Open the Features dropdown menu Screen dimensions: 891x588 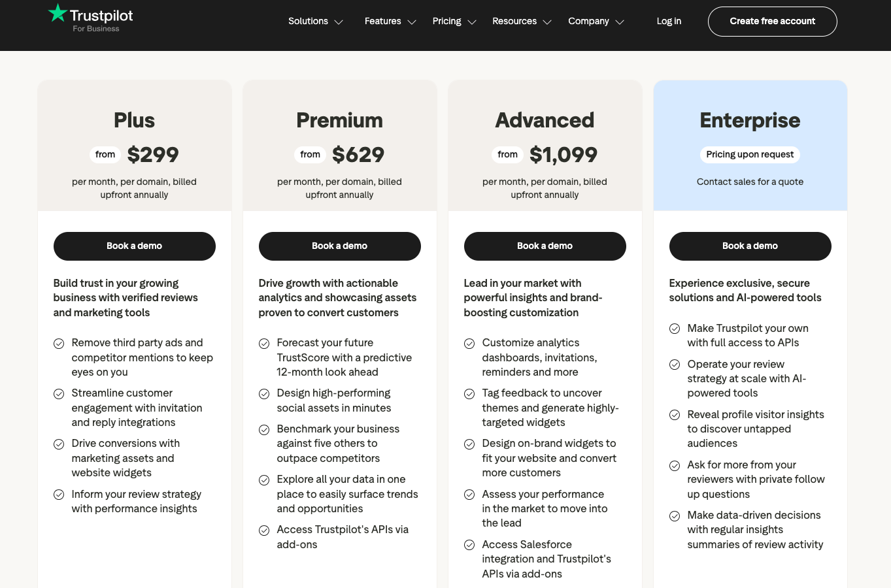[x=390, y=21]
